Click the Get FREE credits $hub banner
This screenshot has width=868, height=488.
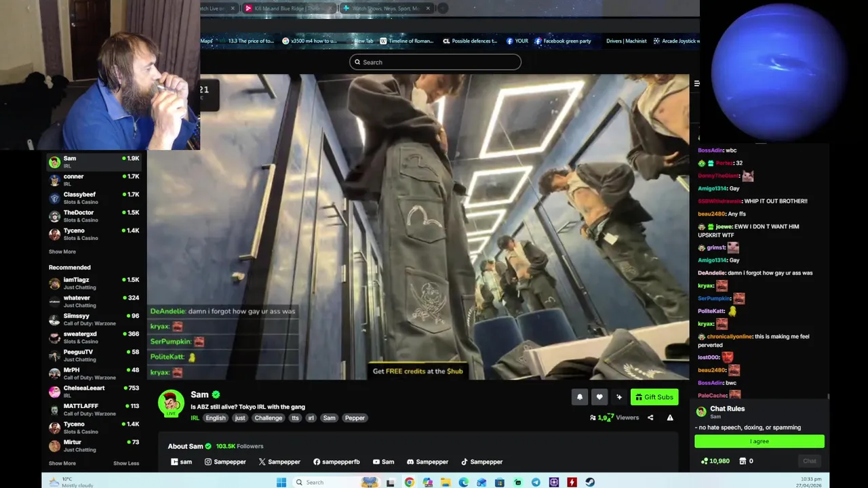tap(418, 371)
